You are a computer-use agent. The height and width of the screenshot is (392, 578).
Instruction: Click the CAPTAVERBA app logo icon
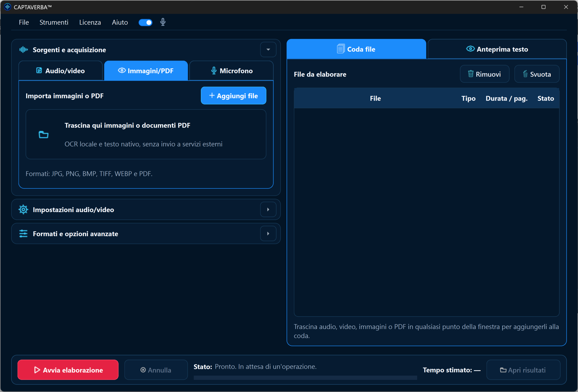point(7,7)
